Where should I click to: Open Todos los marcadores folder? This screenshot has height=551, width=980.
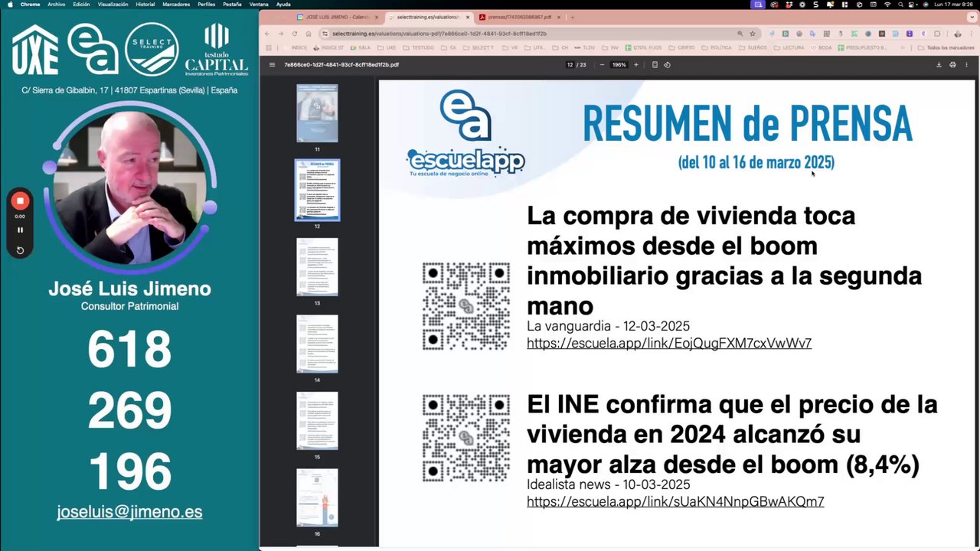tap(946, 47)
